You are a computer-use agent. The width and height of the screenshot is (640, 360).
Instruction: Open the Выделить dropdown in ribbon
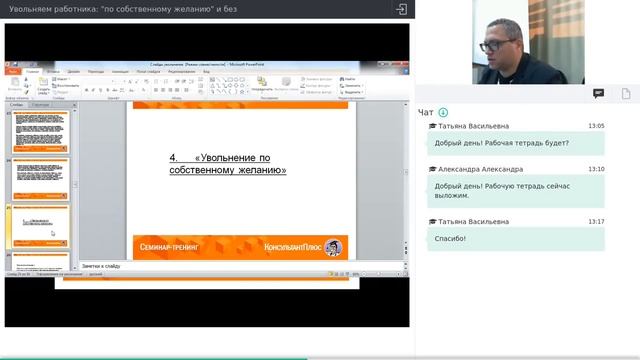coord(351,92)
